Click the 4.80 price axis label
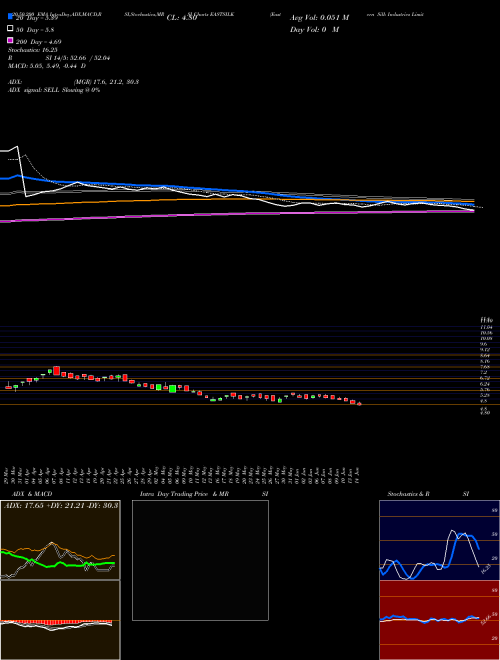 485,413
